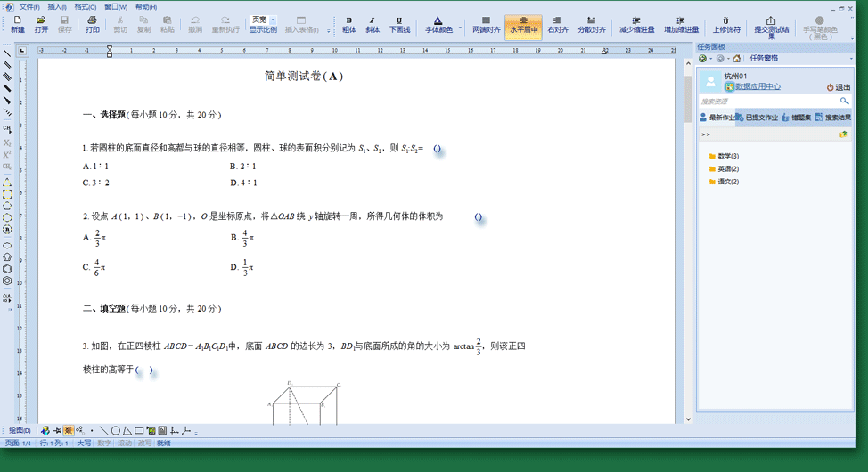
Task: Select the circle shape in drawing toolbar
Action: pos(116,431)
